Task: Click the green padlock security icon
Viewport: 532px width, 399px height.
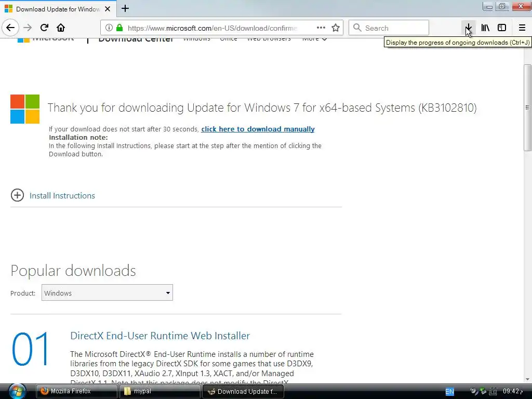Action: pos(119,28)
